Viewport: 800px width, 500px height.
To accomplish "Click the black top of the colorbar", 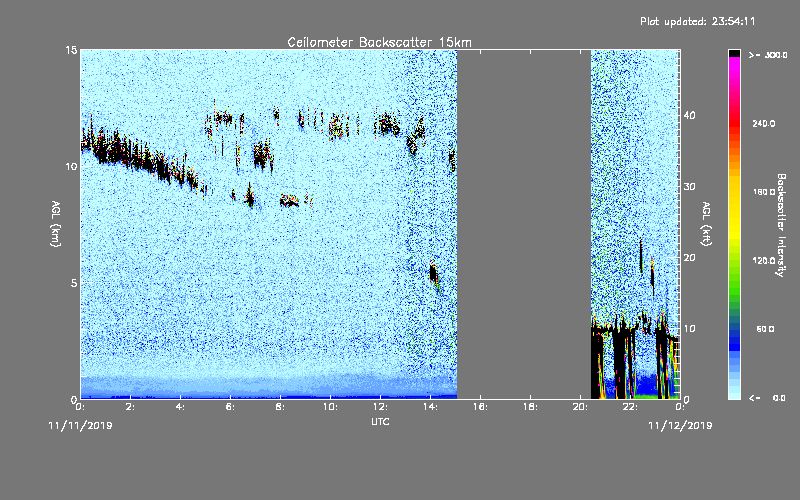I will (x=734, y=53).
